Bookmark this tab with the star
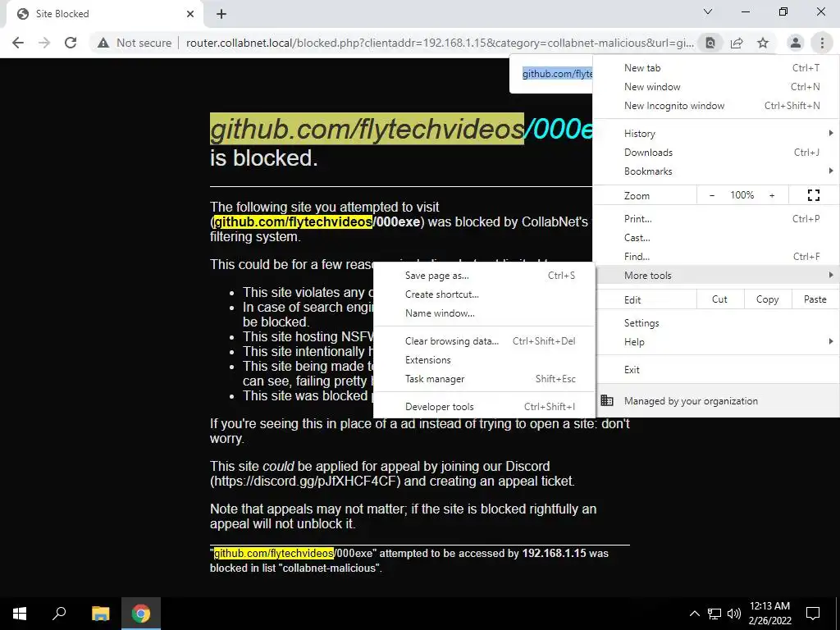Image resolution: width=840 pixels, height=630 pixels. pos(763,43)
